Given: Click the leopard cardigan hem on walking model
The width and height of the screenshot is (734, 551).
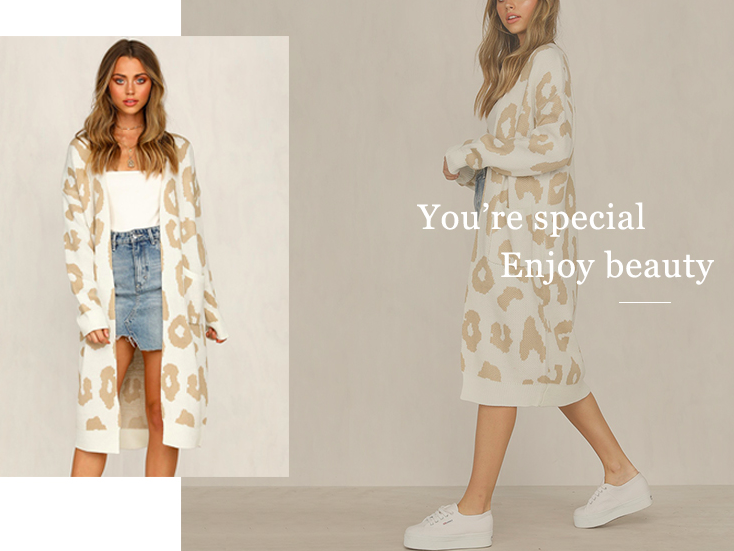Looking at the screenshot, I should (x=524, y=393).
